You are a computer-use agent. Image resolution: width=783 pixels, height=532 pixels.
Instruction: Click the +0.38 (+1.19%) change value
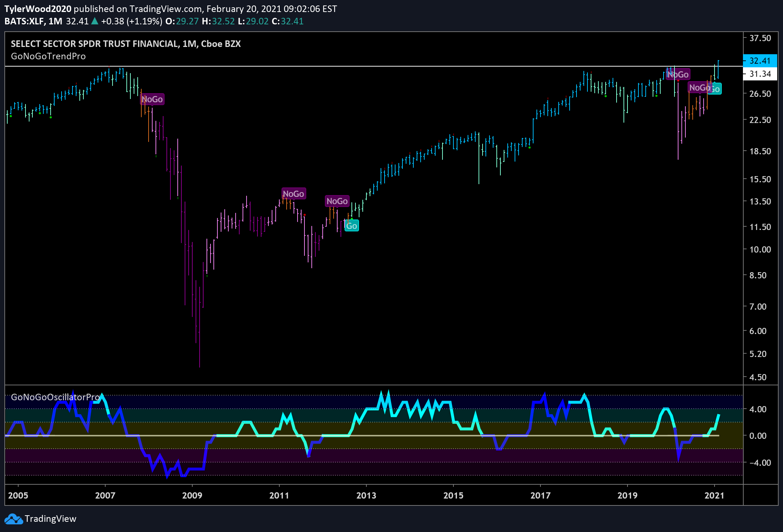click(132, 21)
